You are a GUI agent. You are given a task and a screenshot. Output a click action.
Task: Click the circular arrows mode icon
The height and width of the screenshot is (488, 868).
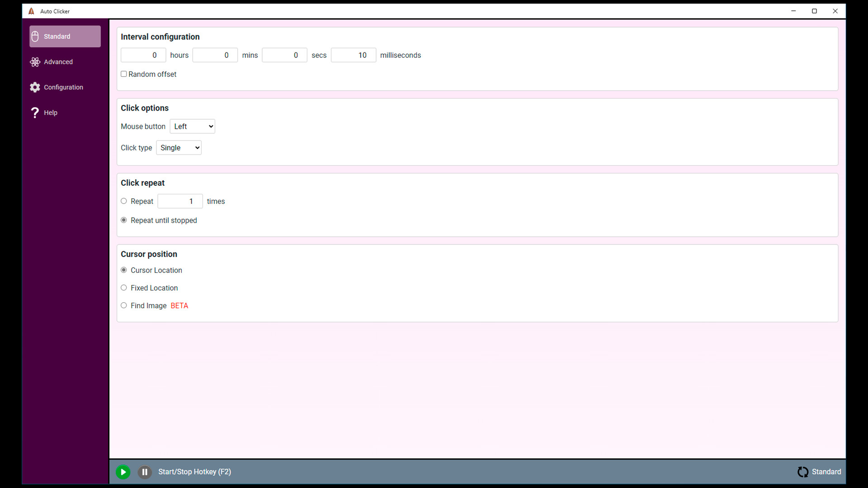tap(803, 472)
